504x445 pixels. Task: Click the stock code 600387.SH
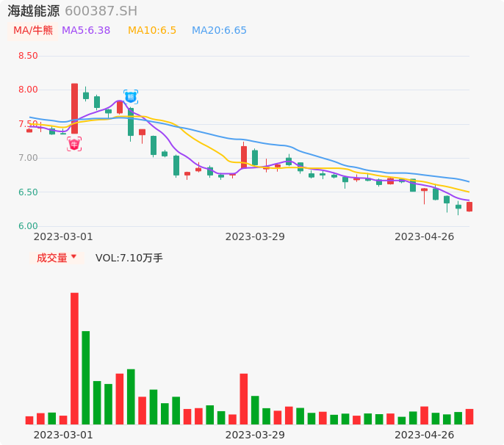pos(101,11)
